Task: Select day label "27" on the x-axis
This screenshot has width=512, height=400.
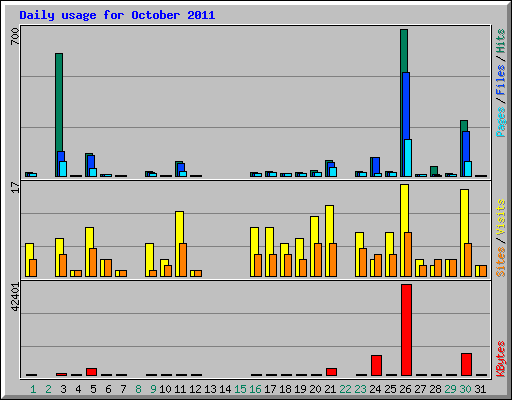Action: pos(420,389)
